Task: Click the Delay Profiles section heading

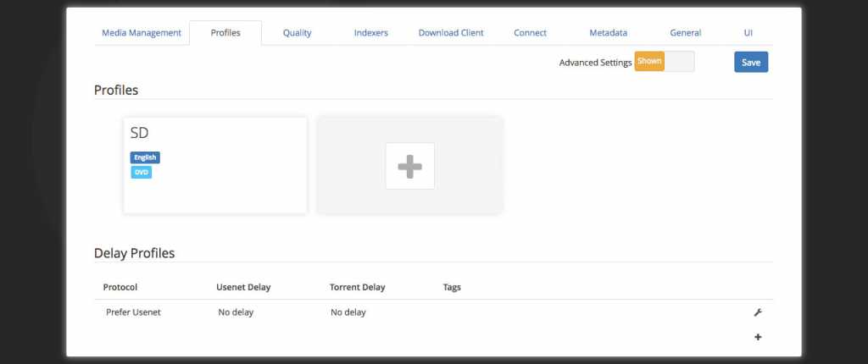Action: (x=135, y=253)
